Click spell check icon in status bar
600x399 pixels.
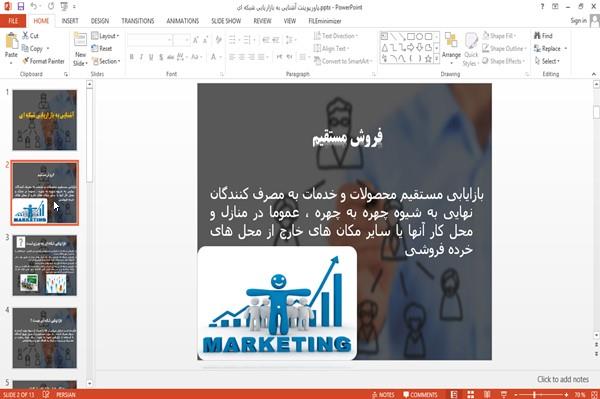[46, 395]
